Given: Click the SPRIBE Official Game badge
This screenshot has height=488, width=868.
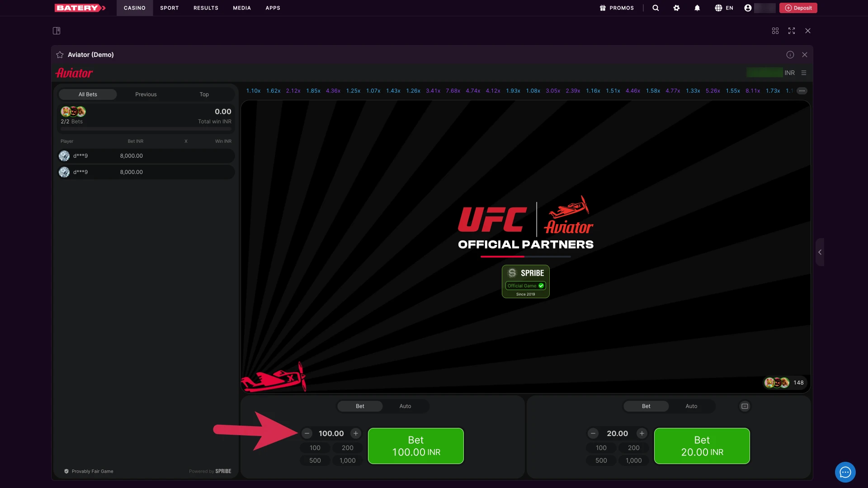Looking at the screenshot, I should (526, 282).
